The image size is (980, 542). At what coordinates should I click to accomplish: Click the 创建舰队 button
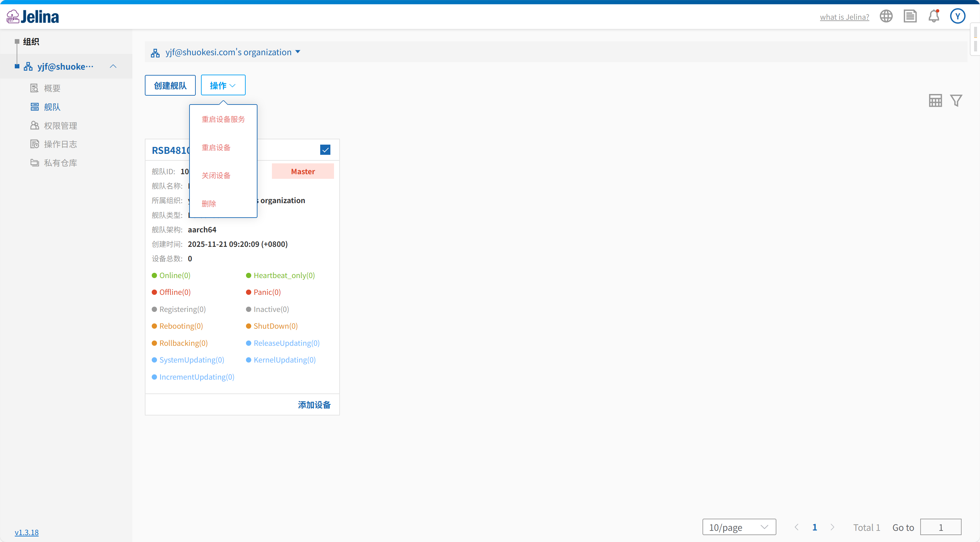point(170,85)
